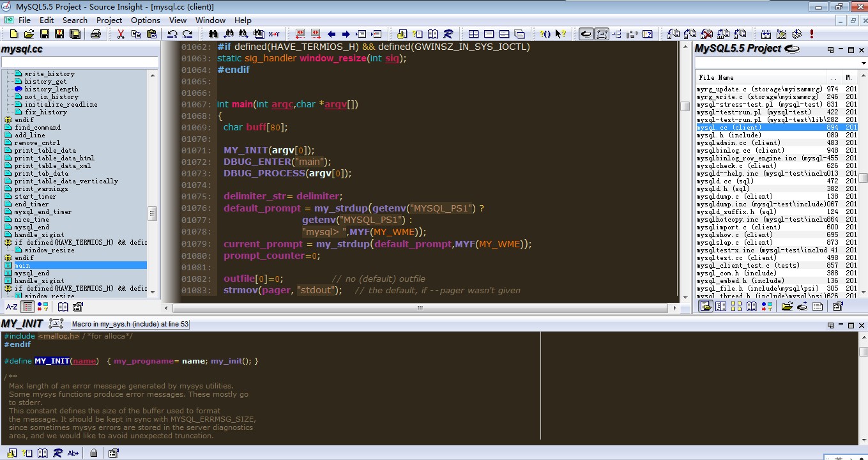Toggle symbol list view button beside A-Z
This screenshot has width=868, height=460.
27,307
